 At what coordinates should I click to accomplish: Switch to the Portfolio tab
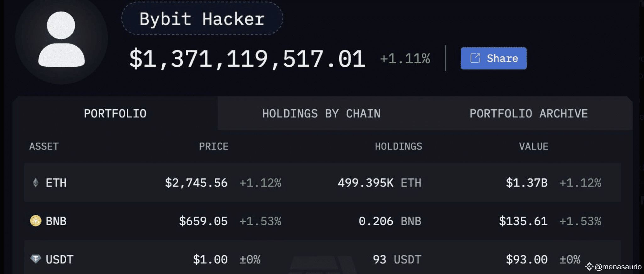(x=115, y=113)
